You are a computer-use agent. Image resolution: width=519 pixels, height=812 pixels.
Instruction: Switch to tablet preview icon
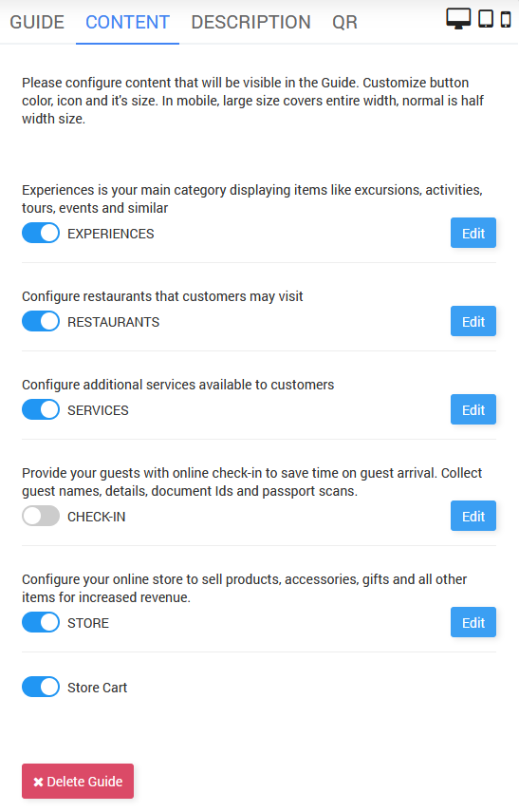click(x=486, y=18)
